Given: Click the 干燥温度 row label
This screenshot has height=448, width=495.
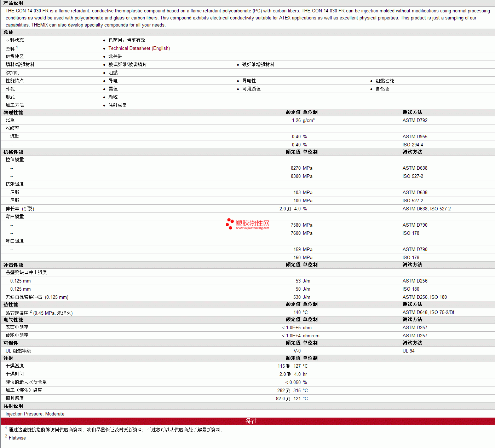Looking at the screenshot, I should [15, 366].
